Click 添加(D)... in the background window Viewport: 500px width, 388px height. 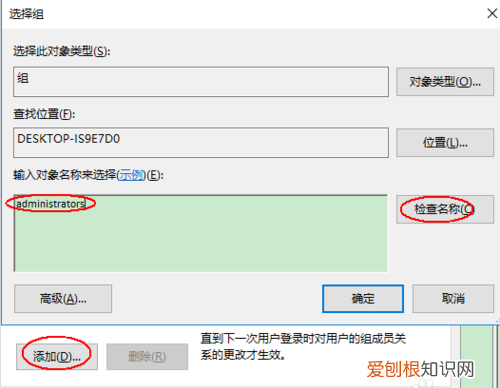[57, 357]
